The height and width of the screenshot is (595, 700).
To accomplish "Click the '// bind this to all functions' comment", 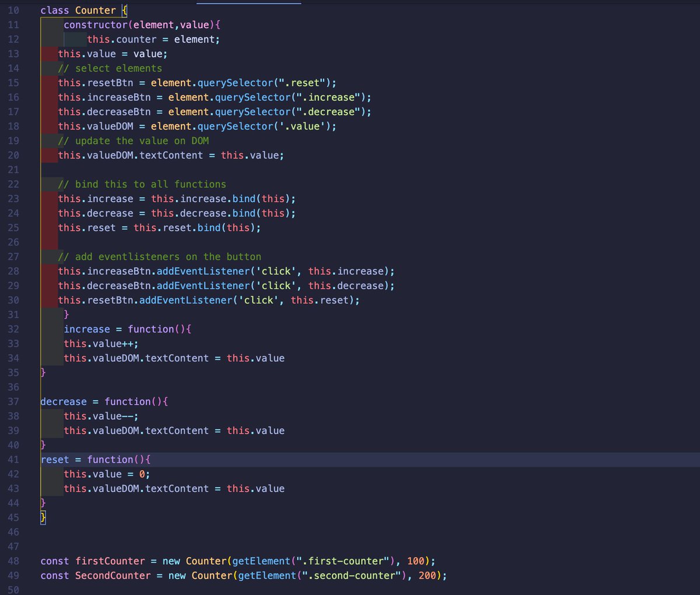I will [142, 184].
